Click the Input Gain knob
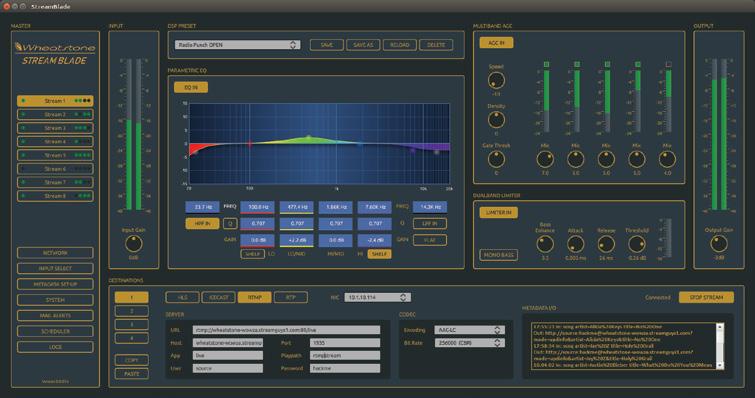The width and height of the screenshot is (755, 398). click(133, 244)
